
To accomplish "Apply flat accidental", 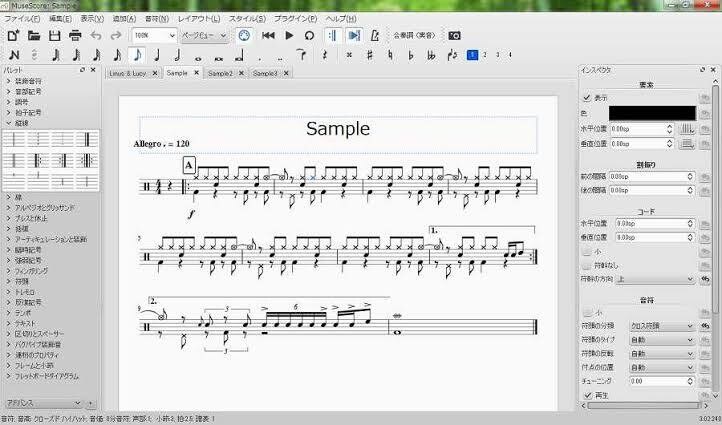I will click(411, 55).
